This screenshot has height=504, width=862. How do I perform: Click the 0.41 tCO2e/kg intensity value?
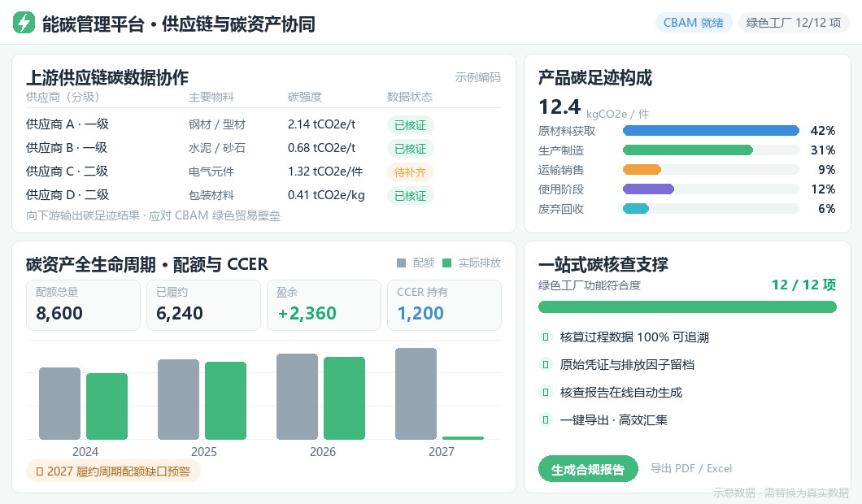pyautogui.click(x=326, y=195)
